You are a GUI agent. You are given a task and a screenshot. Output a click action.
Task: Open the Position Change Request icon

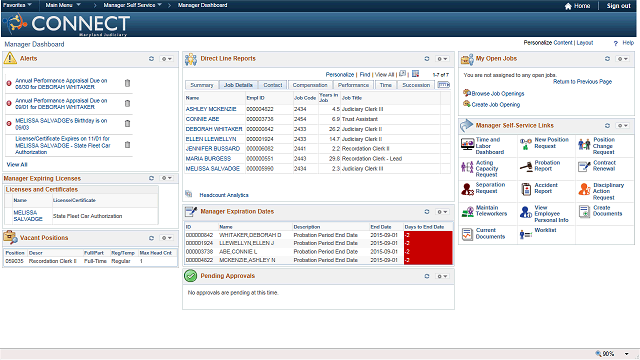coord(584,144)
